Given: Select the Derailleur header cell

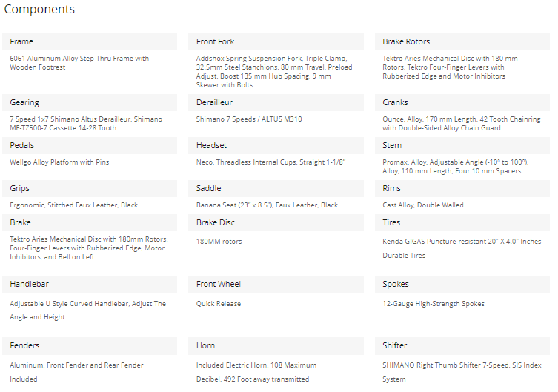Looking at the screenshot, I should click(x=276, y=102).
